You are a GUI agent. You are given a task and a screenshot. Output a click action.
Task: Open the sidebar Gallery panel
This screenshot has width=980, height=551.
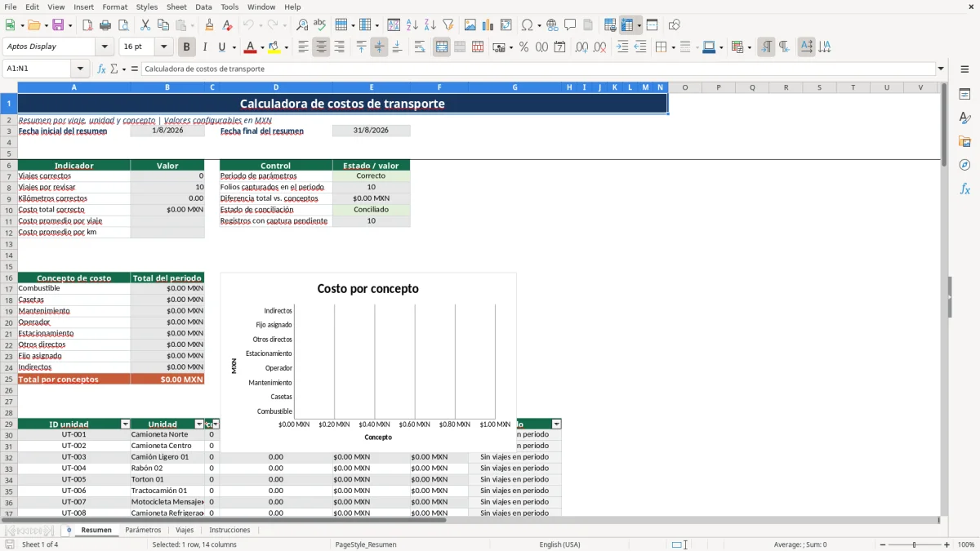click(964, 141)
